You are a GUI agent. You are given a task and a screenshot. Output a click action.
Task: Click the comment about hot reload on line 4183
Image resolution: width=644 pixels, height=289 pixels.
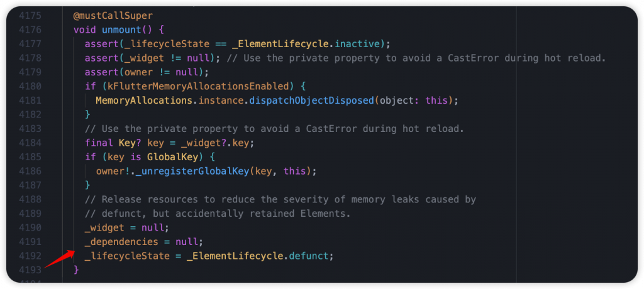pyautogui.click(x=274, y=129)
